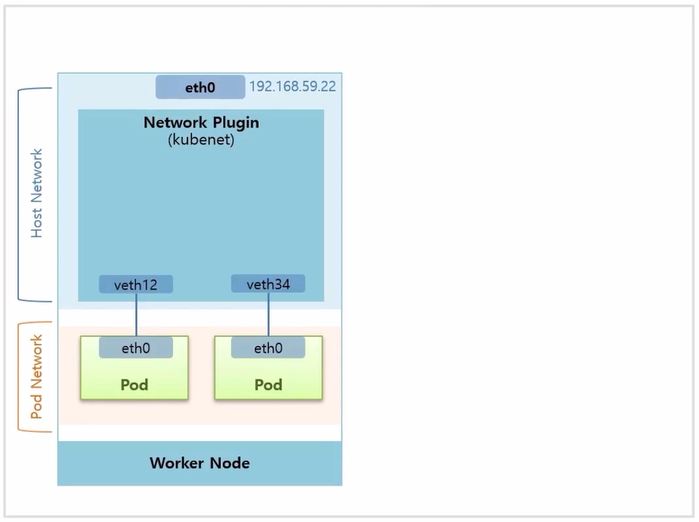Click the Host Network vertical label

click(x=36, y=193)
